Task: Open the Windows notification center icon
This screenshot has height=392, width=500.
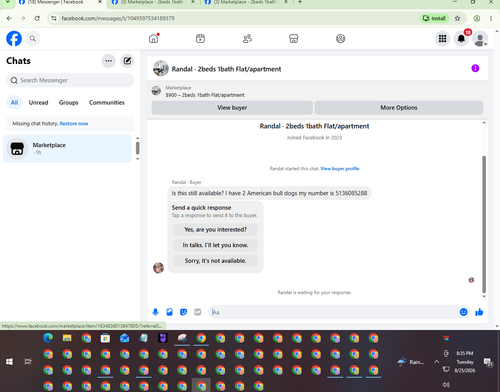Action: tap(488, 362)
